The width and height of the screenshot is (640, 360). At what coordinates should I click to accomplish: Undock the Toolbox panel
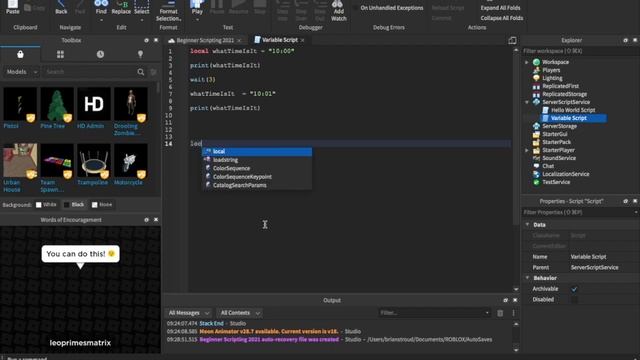(x=147, y=40)
